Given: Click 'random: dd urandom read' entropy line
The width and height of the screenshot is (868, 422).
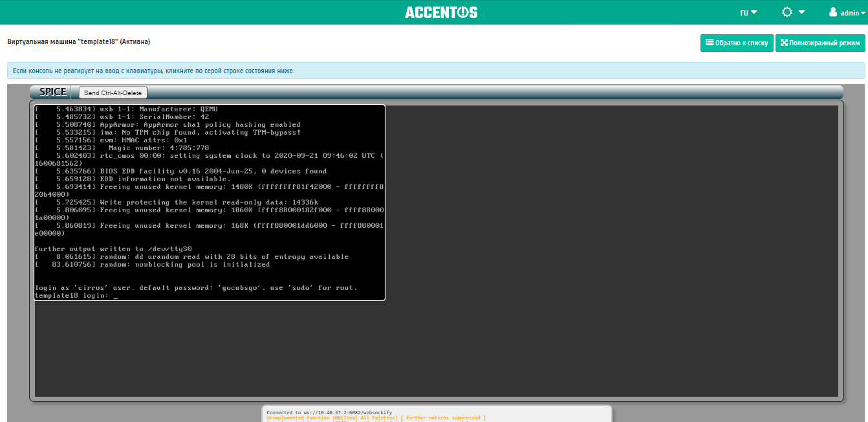Looking at the screenshot, I should point(191,257).
